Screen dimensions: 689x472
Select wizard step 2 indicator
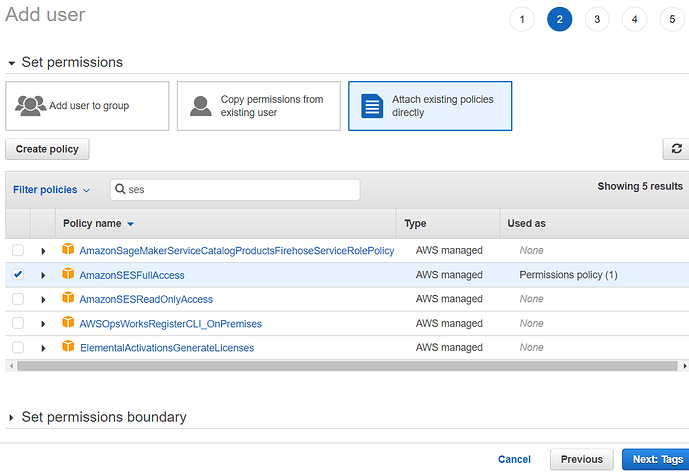pyautogui.click(x=559, y=19)
